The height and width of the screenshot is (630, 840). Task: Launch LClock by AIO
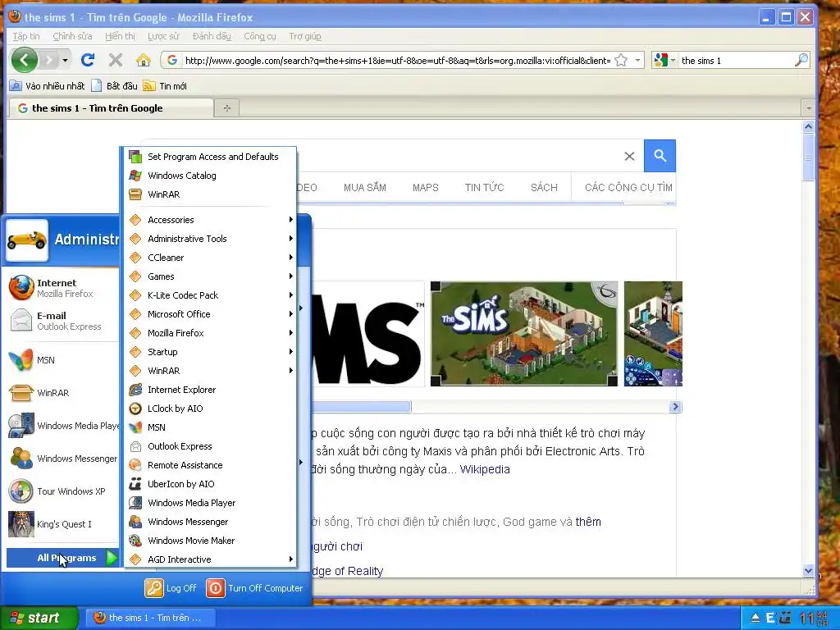coord(209,409)
